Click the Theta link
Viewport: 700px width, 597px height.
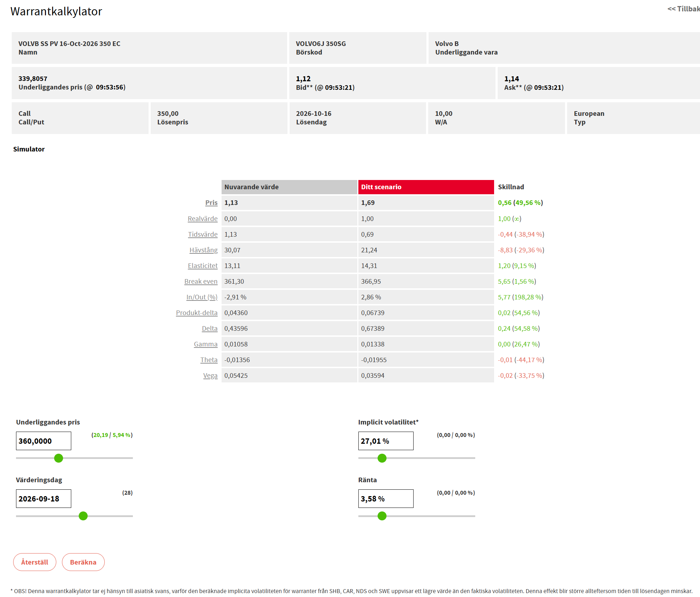[209, 360]
